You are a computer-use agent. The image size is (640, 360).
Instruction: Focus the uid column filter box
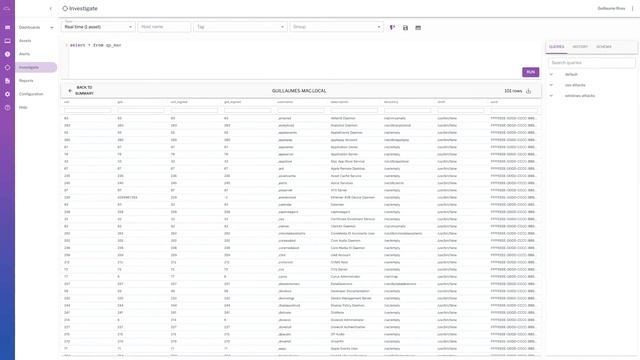88,110
